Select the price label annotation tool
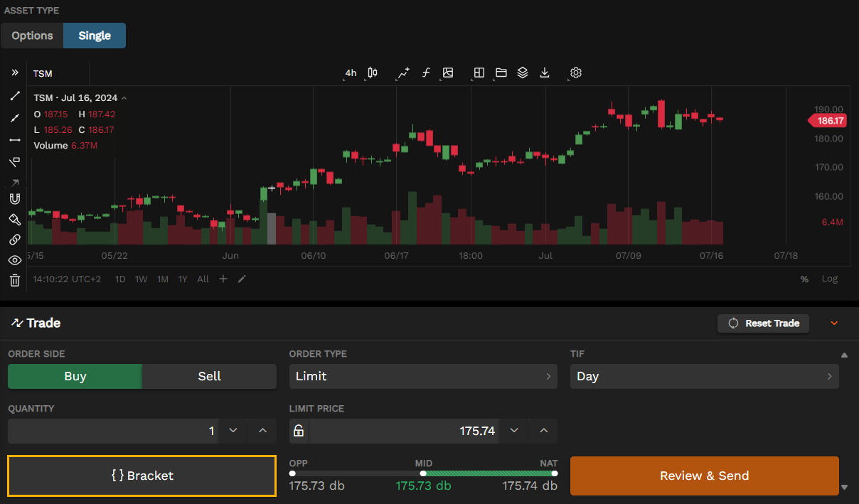859x504 pixels. [14, 162]
